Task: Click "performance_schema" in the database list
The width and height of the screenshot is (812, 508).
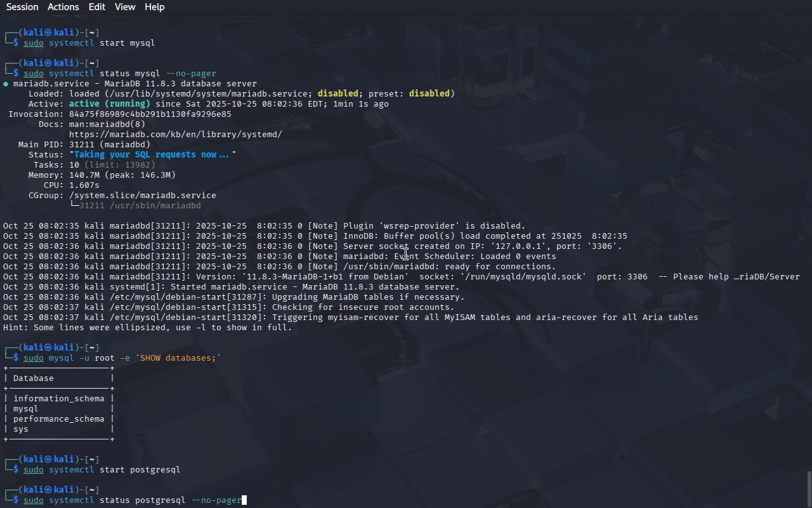Action: [x=58, y=419]
